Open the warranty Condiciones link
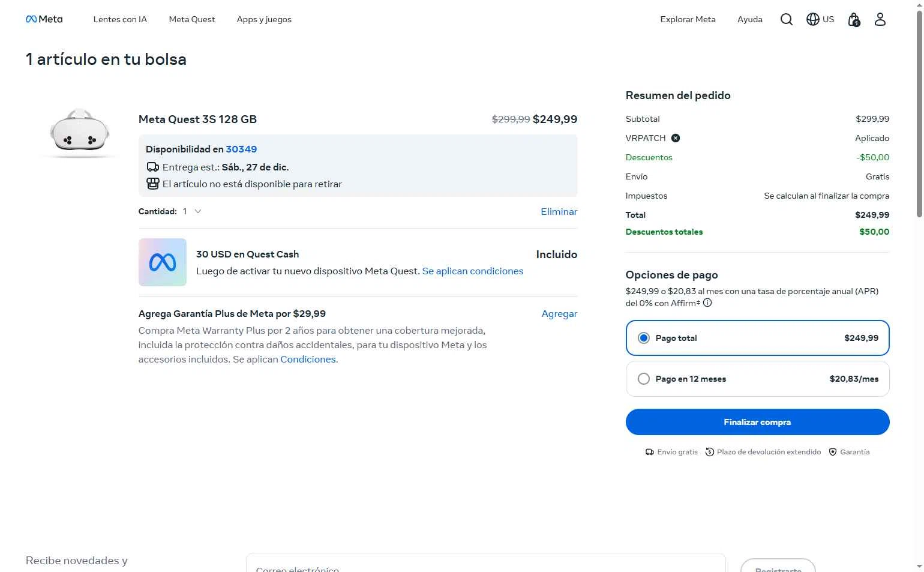The image size is (924, 572). click(x=308, y=359)
